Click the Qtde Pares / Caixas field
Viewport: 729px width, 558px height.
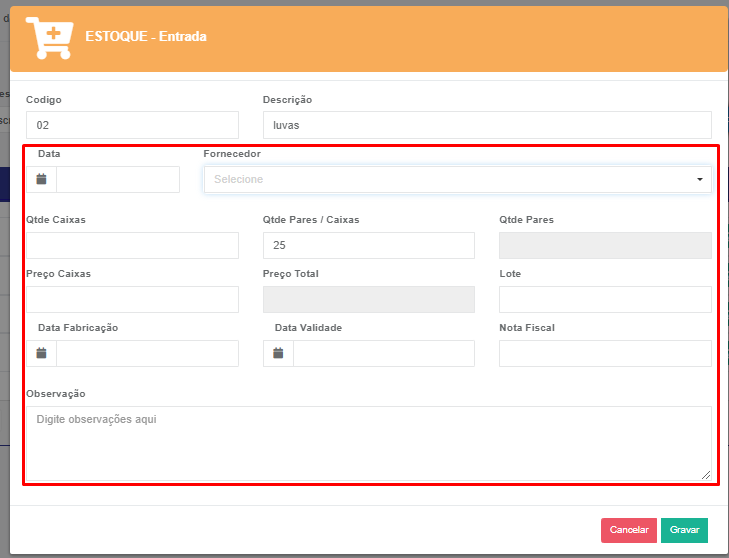pyautogui.click(x=368, y=246)
